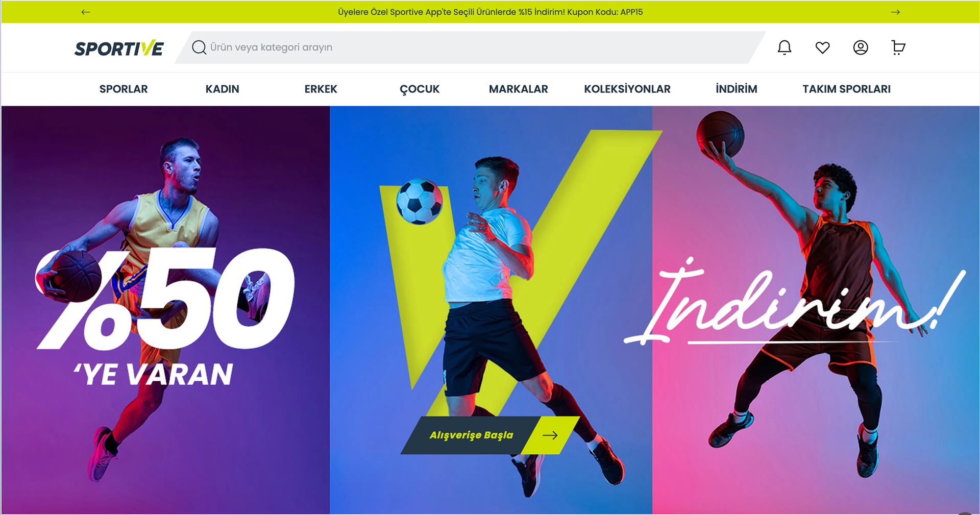
Task: Expand the ÇOCUK category menu
Action: (x=420, y=89)
